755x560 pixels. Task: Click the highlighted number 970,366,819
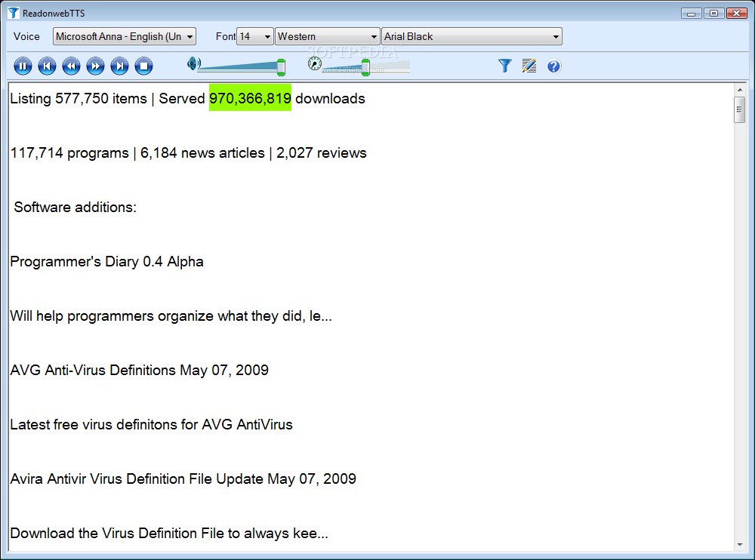tap(250, 98)
